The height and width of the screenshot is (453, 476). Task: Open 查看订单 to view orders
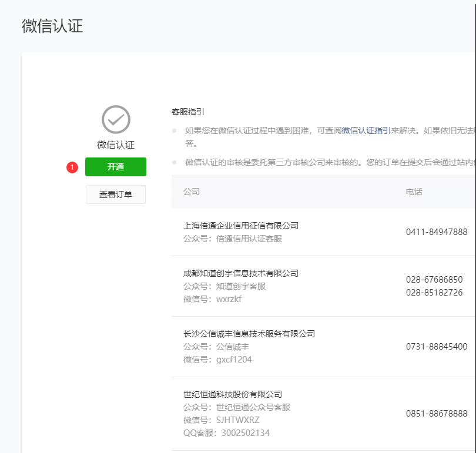tap(116, 194)
